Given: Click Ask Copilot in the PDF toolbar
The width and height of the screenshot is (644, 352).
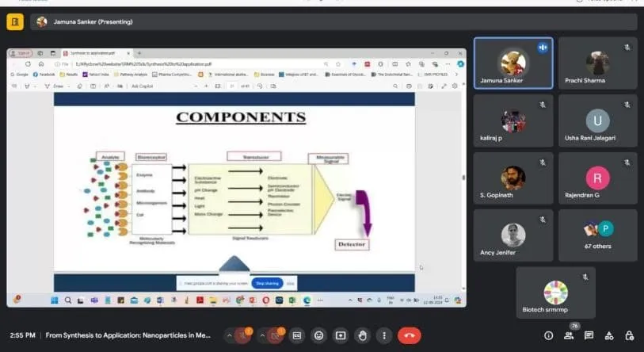Looking at the screenshot, I should pyautogui.click(x=142, y=86).
